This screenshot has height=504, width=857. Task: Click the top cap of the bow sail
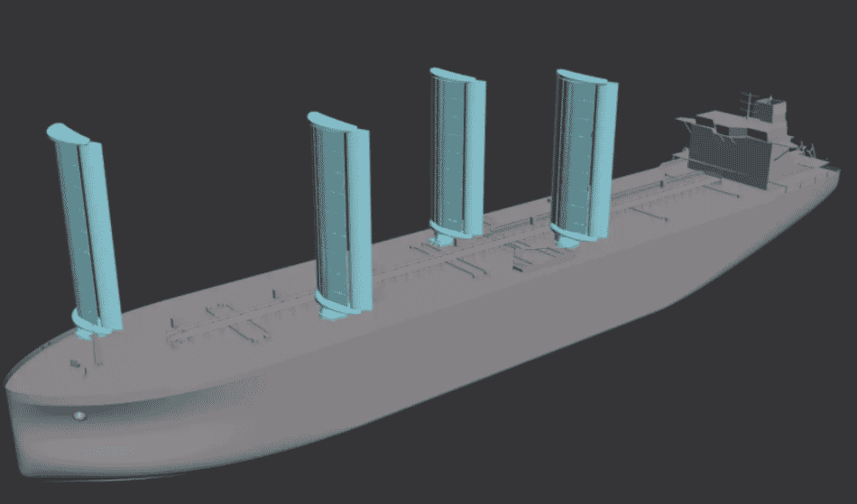68,134
